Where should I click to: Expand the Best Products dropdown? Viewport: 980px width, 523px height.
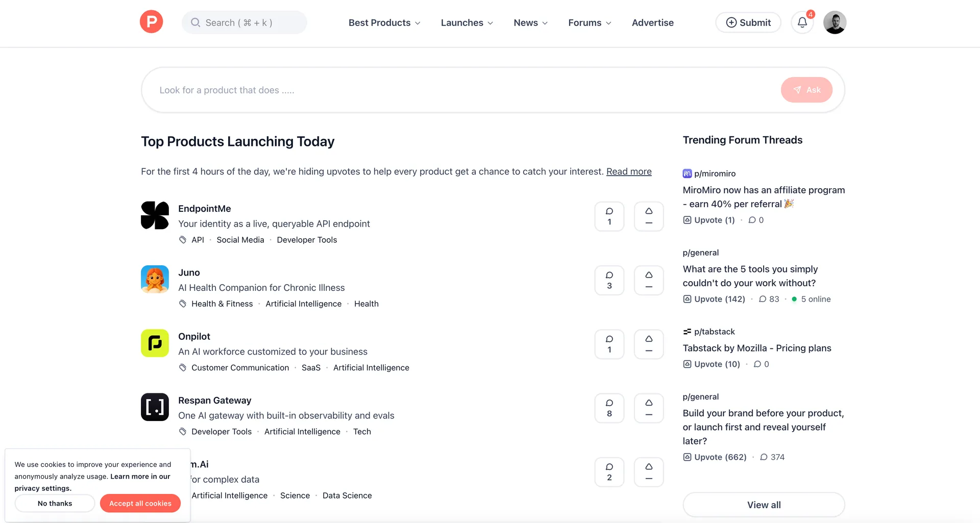[384, 22]
